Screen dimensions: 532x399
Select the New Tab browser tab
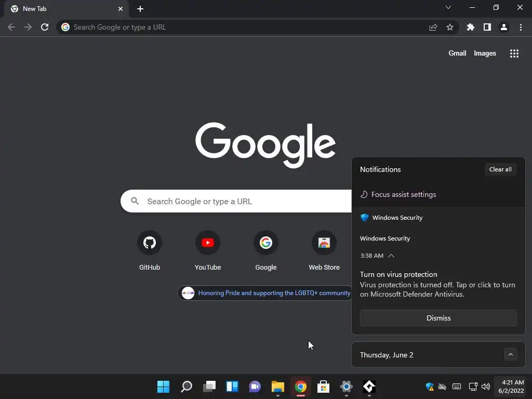(66, 9)
